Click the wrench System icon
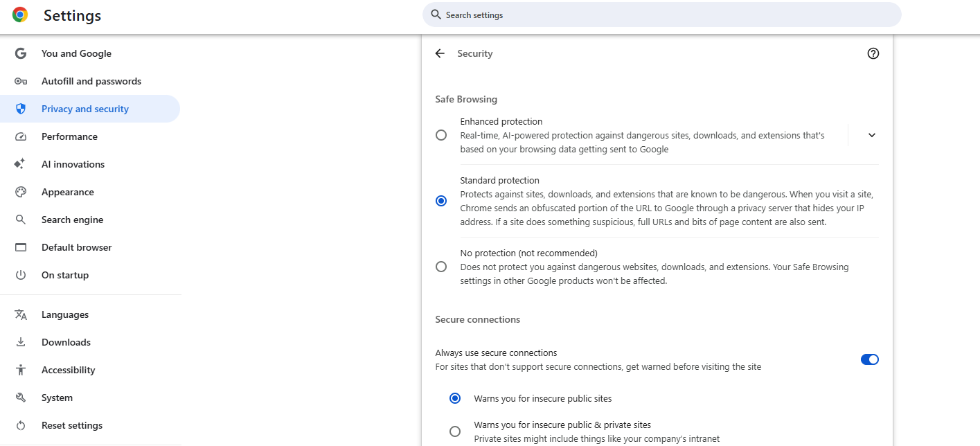 [x=21, y=398]
